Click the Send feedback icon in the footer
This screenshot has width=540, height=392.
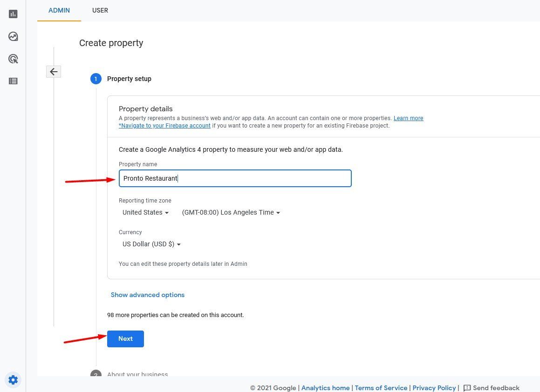[x=467, y=388]
